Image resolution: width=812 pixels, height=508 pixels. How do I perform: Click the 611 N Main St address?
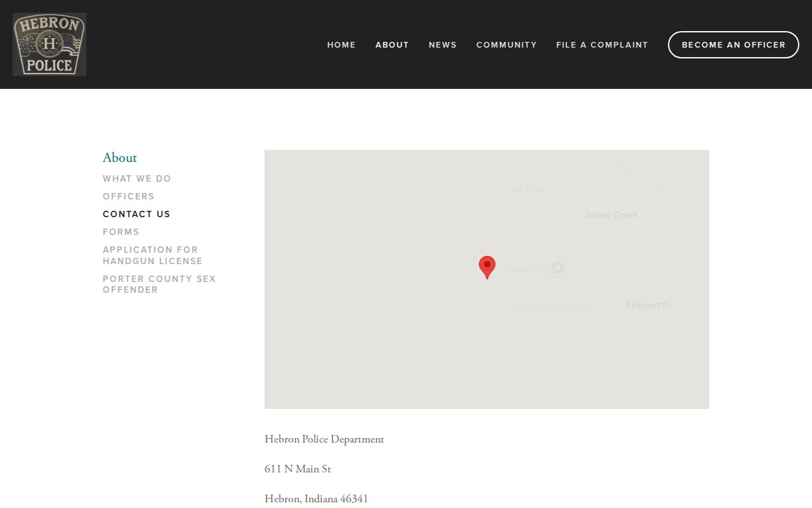(298, 469)
